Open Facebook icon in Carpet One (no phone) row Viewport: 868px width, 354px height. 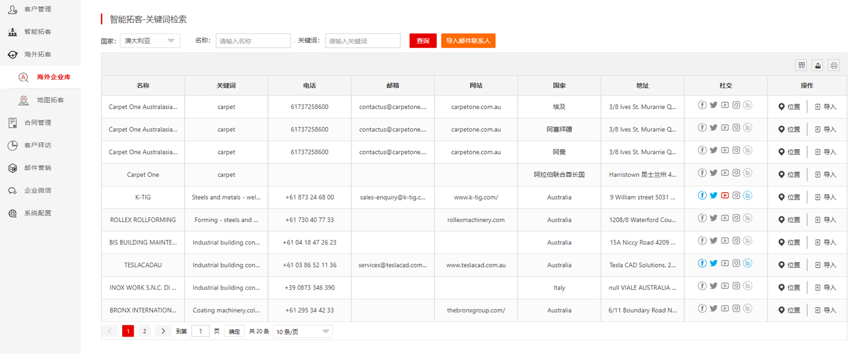702,173
